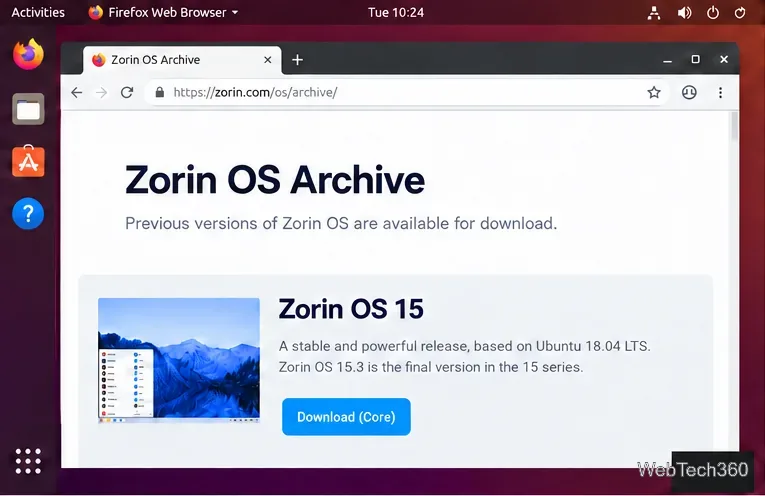Viewport: 765px width, 496px height.
Task: Click the rightmost circular arrow icon in top bar
Action: pyautogui.click(x=740, y=13)
